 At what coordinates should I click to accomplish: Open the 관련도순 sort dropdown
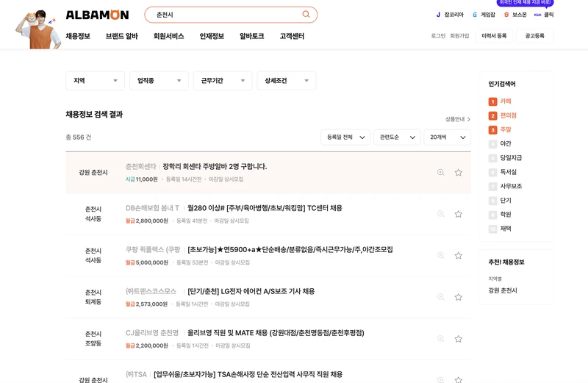[397, 137]
